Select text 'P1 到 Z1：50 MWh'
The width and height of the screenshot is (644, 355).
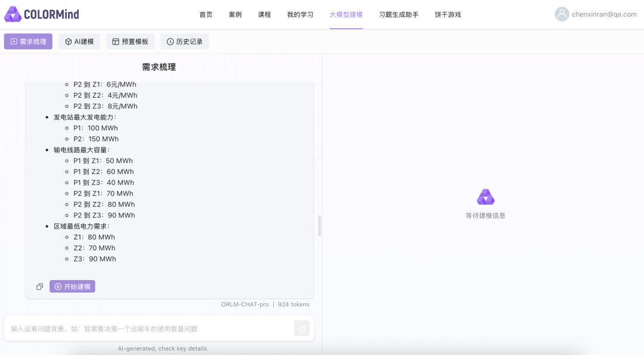(x=103, y=161)
